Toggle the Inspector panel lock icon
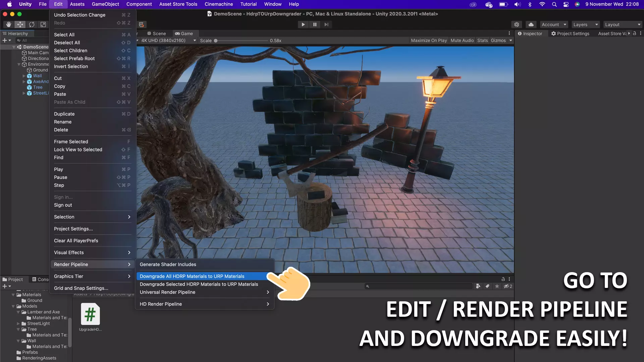 point(634,34)
